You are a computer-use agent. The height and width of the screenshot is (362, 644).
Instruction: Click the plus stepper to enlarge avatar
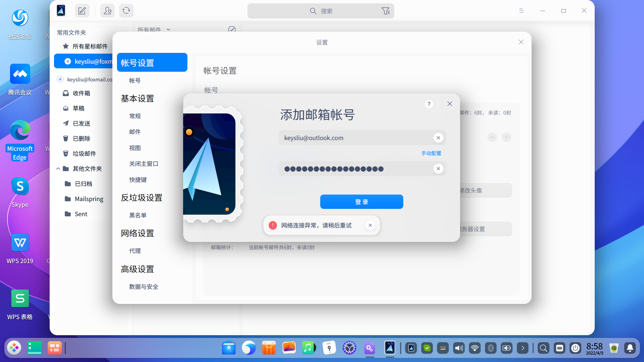[x=506, y=137]
